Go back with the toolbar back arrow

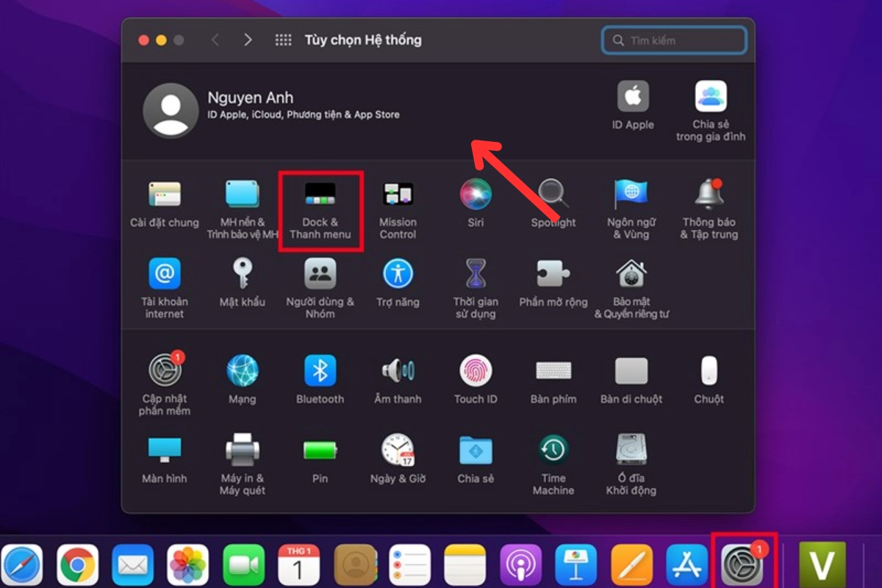click(x=215, y=40)
